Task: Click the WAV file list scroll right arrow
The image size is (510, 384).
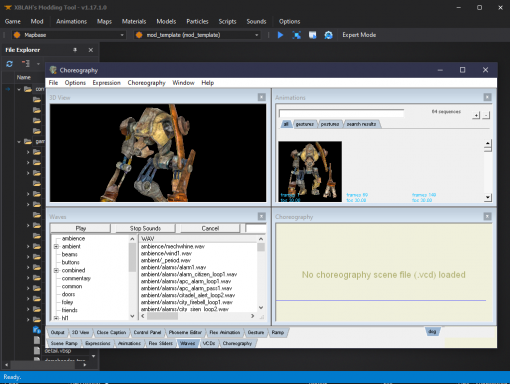Action: point(253,316)
